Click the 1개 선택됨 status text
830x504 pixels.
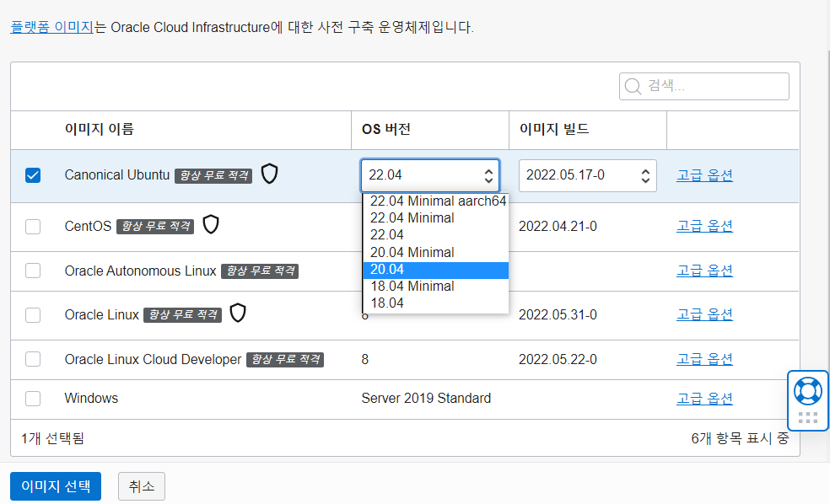(52, 438)
